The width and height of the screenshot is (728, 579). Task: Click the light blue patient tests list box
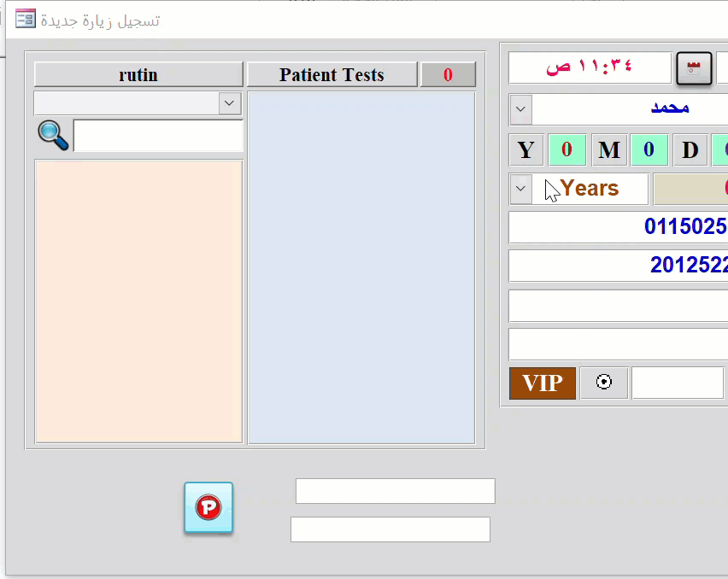click(x=361, y=267)
